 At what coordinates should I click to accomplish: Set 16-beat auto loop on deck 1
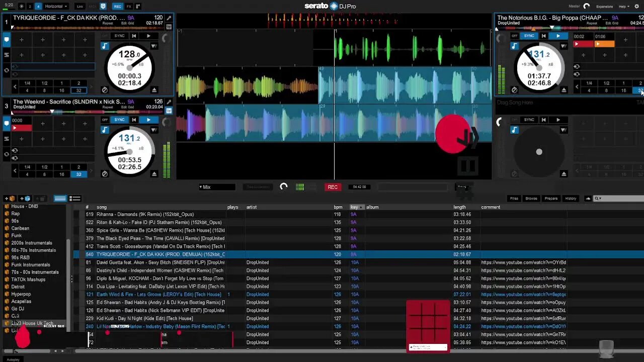point(61,90)
